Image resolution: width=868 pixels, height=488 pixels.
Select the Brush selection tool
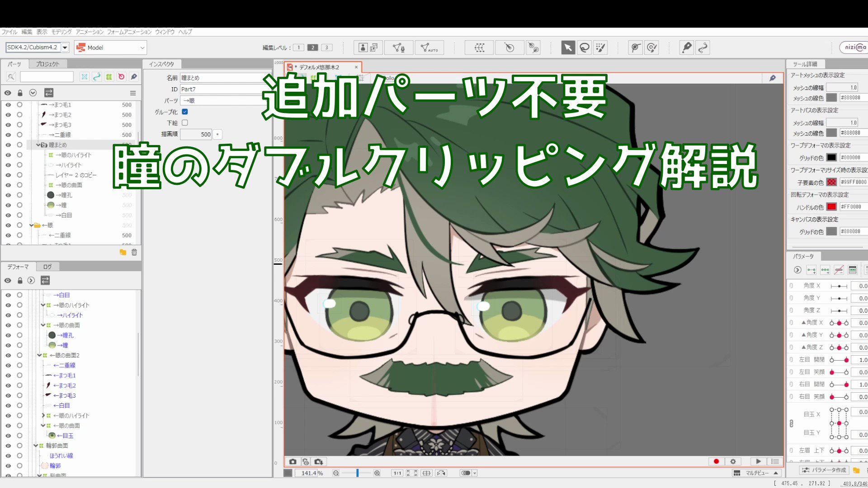coord(600,47)
